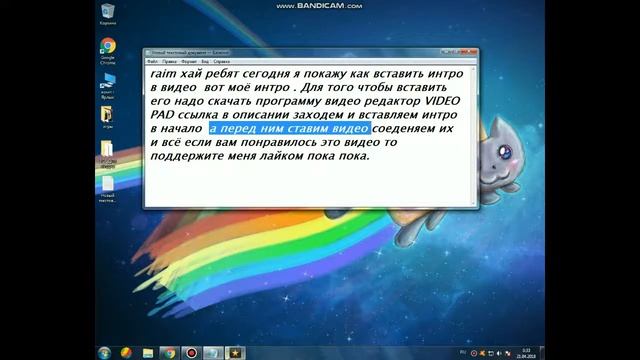Open the volume speaker tray icon
640x360 pixels.
(x=499, y=353)
